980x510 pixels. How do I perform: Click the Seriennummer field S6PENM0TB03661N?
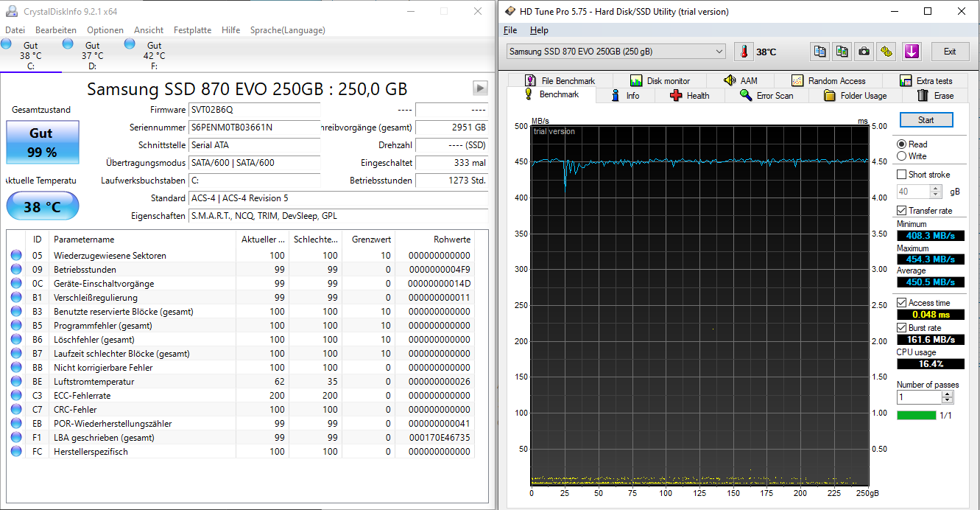[x=255, y=127]
